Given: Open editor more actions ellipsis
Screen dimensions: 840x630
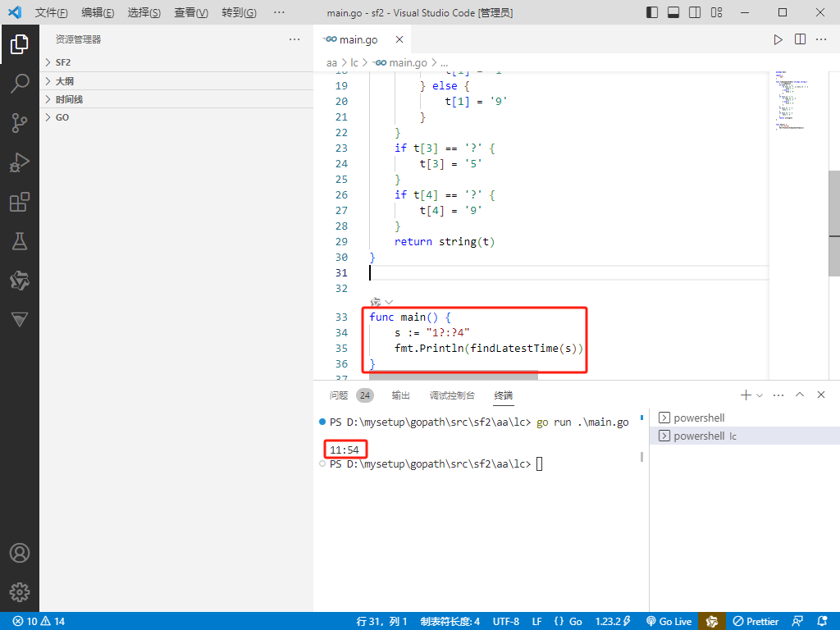Looking at the screenshot, I should (820, 39).
